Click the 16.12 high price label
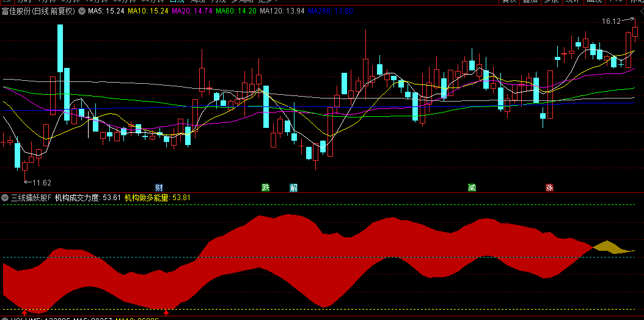Viewport: 644px width, 320px height. [611, 21]
